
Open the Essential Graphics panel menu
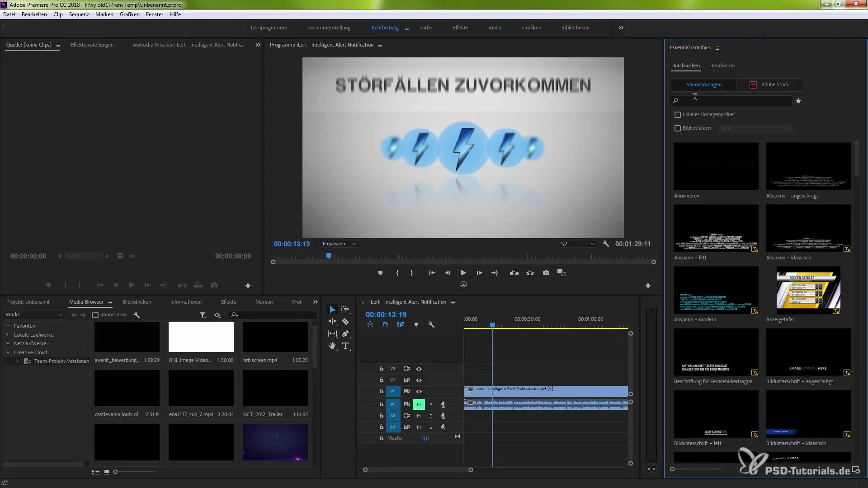[717, 48]
